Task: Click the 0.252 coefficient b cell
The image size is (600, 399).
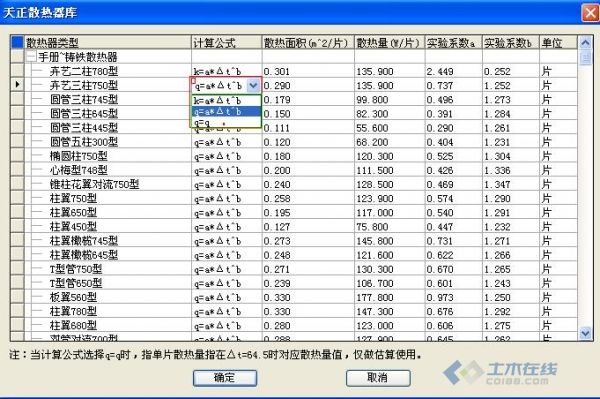Action: point(511,71)
